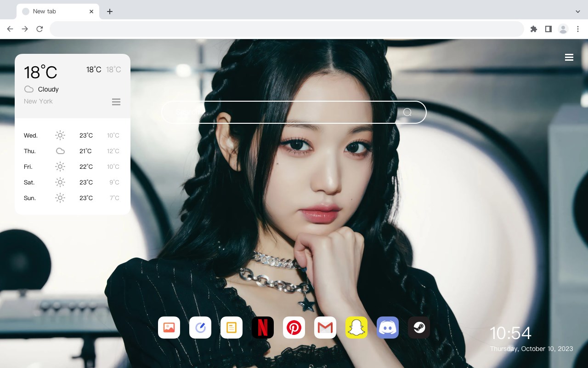Open the Steam shortcut
The image size is (588, 368).
point(419,328)
